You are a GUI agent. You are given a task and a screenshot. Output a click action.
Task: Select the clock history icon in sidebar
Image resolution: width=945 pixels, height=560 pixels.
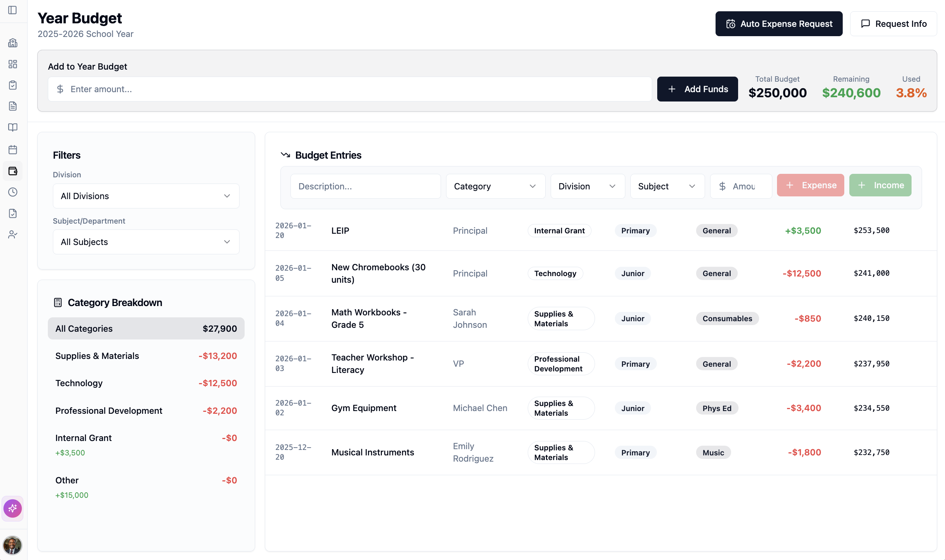point(13,192)
